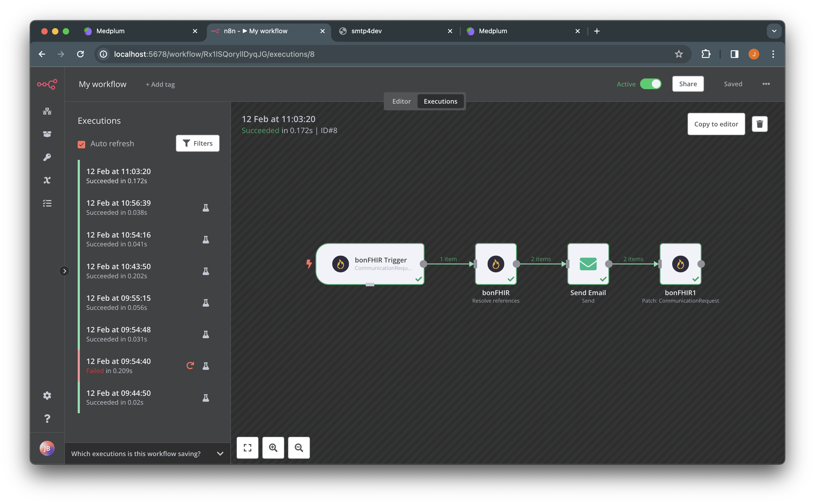Expand the bottom workflow assistant dropdown
The height and width of the screenshot is (504, 815).
[x=219, y=453]
